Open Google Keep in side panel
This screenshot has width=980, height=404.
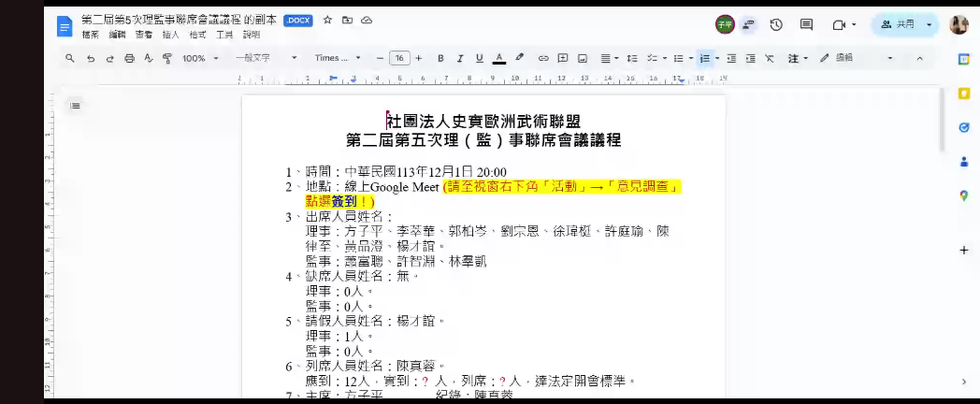pos(963,93)
